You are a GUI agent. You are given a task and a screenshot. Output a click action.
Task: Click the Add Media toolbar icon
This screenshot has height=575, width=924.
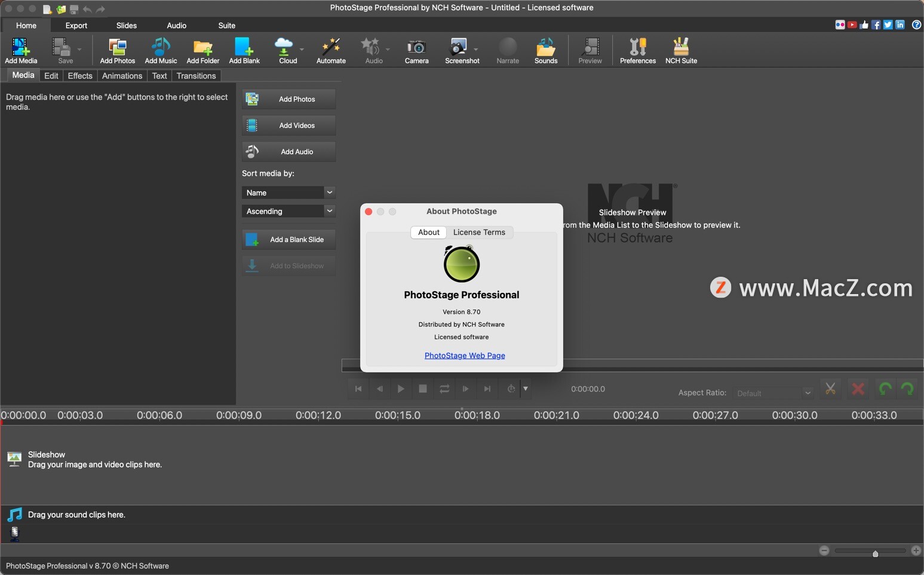click(21, 51)
